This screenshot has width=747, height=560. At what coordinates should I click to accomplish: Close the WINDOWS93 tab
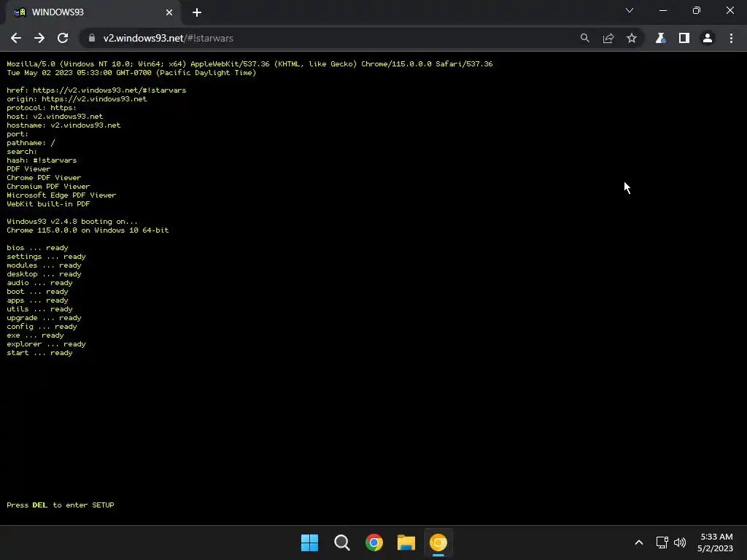(x=169, y=12)
